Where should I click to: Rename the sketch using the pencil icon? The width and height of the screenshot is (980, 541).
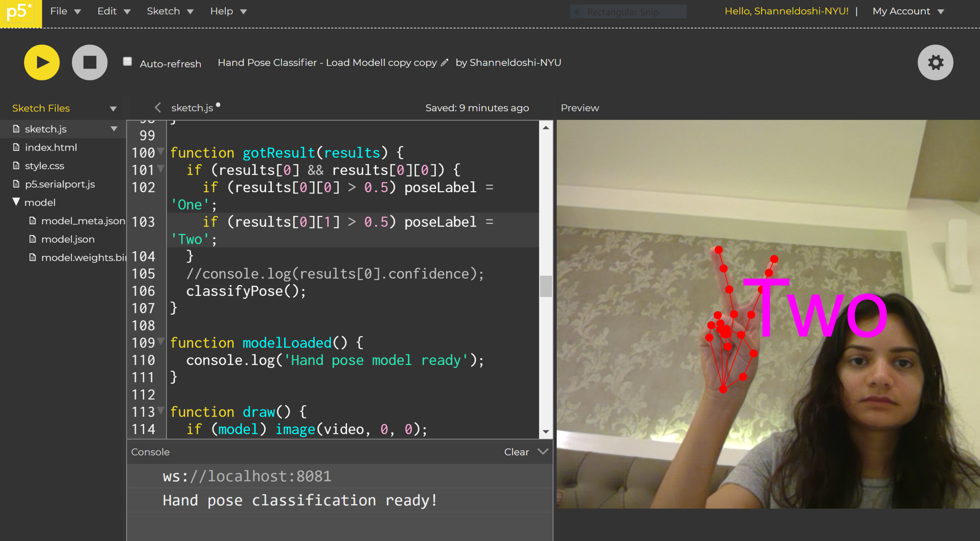(444, 63)
